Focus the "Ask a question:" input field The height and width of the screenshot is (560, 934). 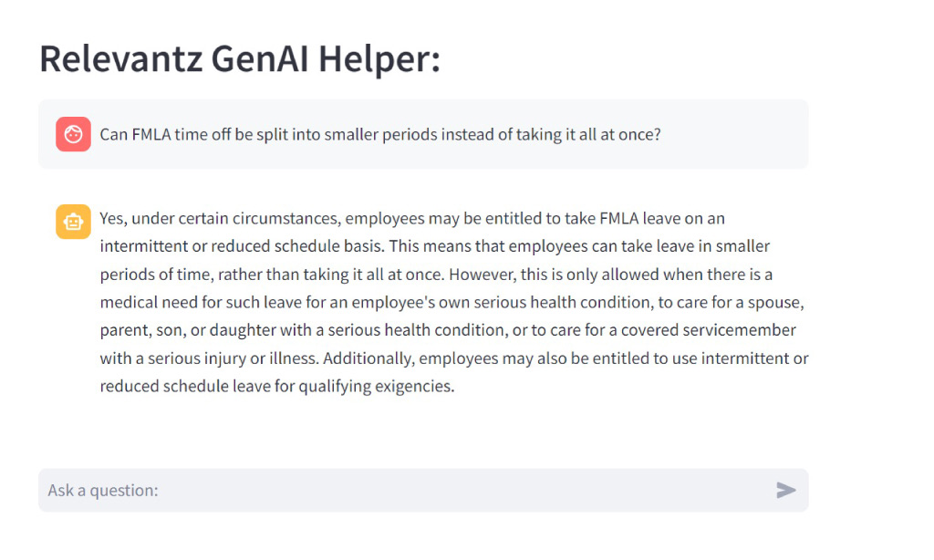coord(401,491)
